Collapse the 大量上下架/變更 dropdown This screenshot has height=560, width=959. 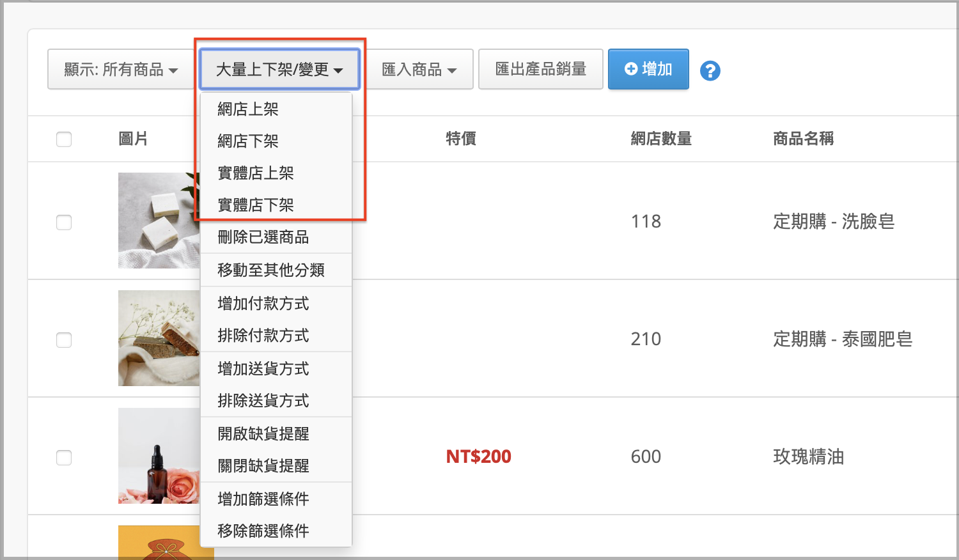click(x=279, y=69)
